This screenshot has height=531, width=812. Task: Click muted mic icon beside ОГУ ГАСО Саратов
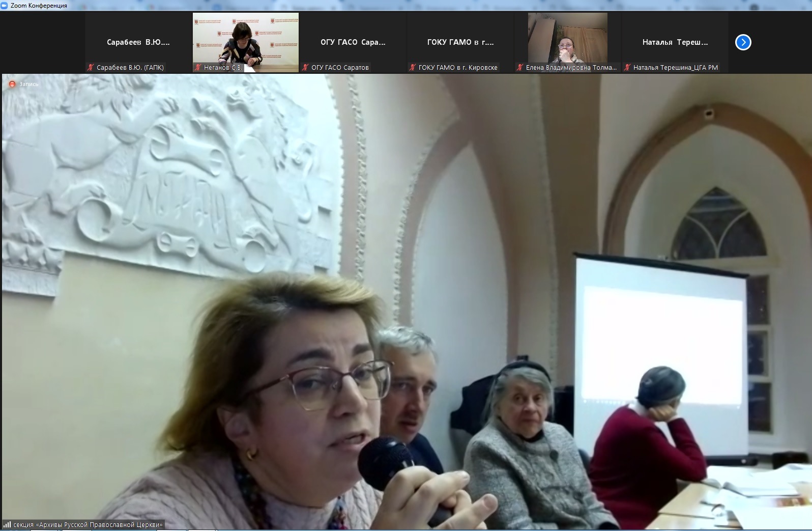[x=306, y=67]
